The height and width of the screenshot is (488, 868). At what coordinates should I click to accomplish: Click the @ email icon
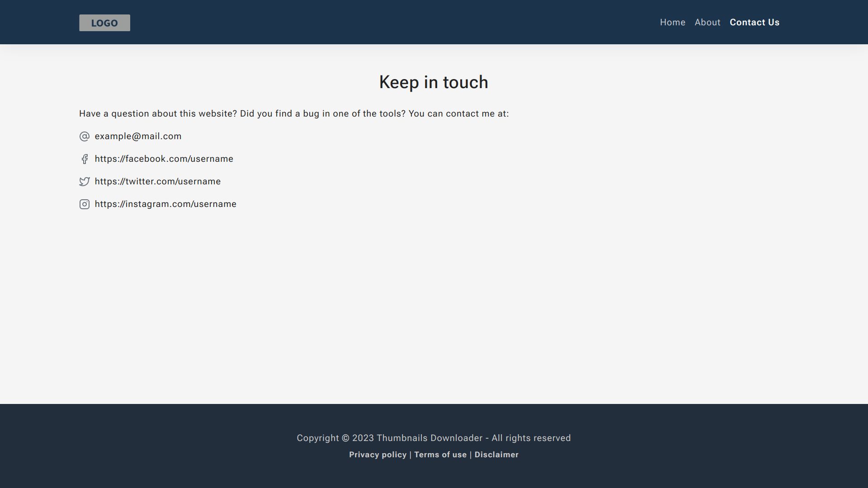click(85, 136)
